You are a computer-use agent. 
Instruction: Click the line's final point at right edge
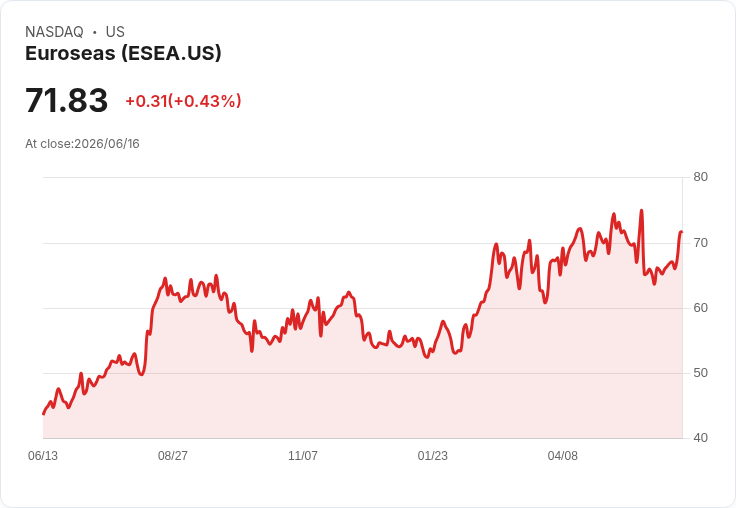(682, 231)
